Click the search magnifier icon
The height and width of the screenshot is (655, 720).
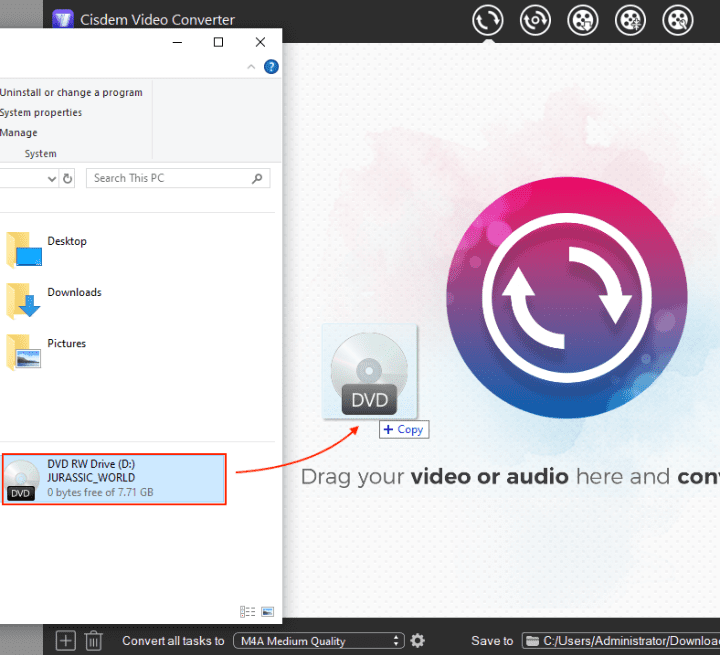click(257, 178)
